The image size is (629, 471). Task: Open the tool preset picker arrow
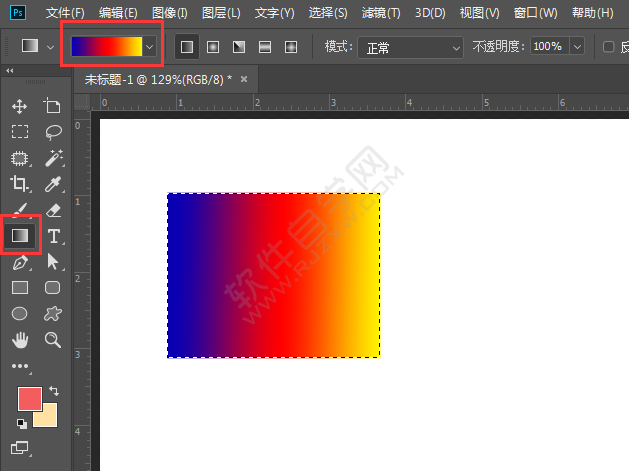click(51, 47)
